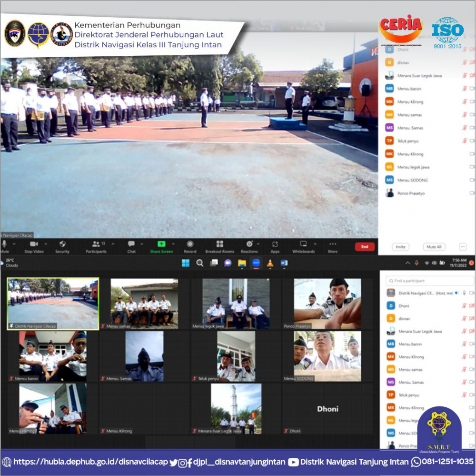This screenshot has height=476, width=476.
Task: Expand the caret next to Chat
Action: (x=142, y=244)
